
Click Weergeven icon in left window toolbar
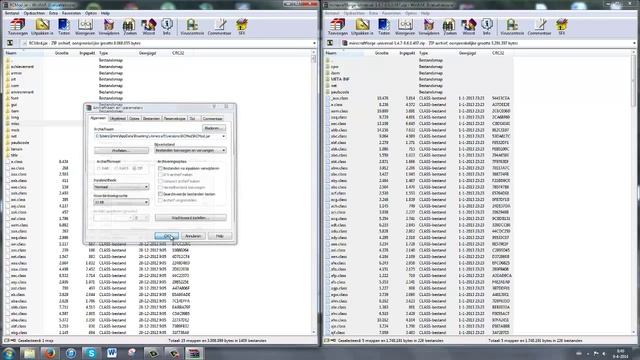coord(85,27)
